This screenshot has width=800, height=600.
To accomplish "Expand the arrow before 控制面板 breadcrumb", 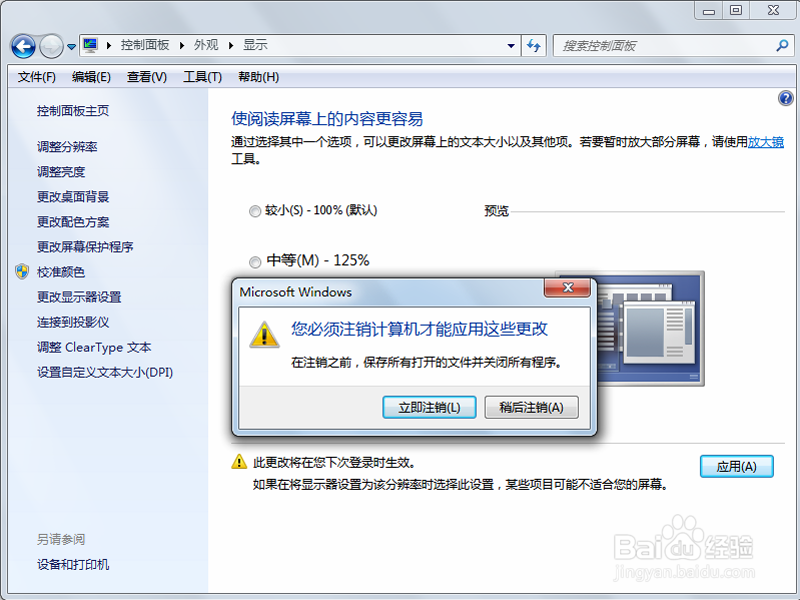I will pos(109,45).
